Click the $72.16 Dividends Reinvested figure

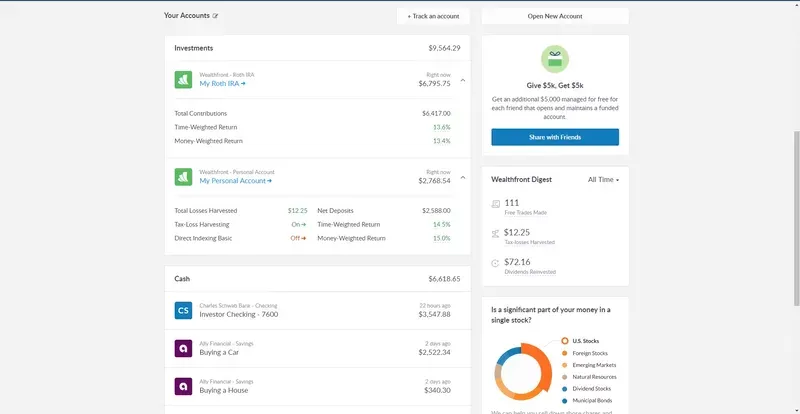click(x=517, y=262)
